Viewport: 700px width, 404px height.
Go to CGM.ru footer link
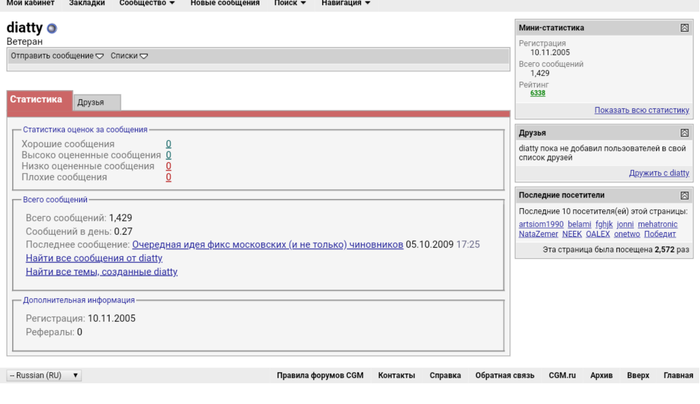click(562, 375)
